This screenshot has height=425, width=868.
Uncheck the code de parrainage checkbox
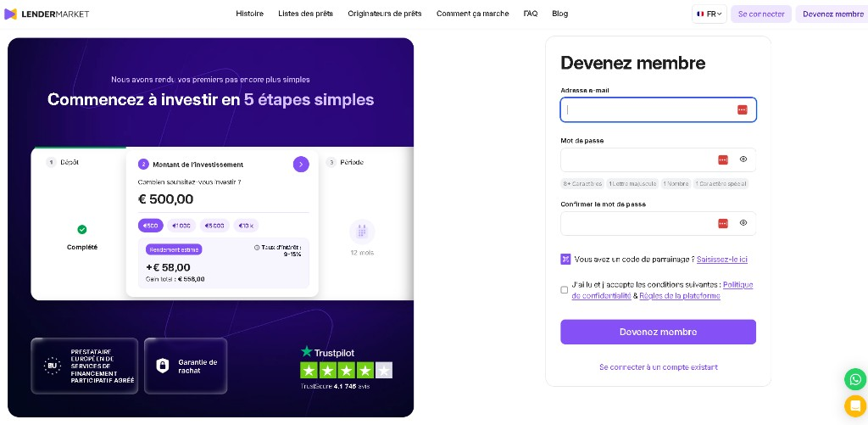pyautogui.click(x=565, y=259)
